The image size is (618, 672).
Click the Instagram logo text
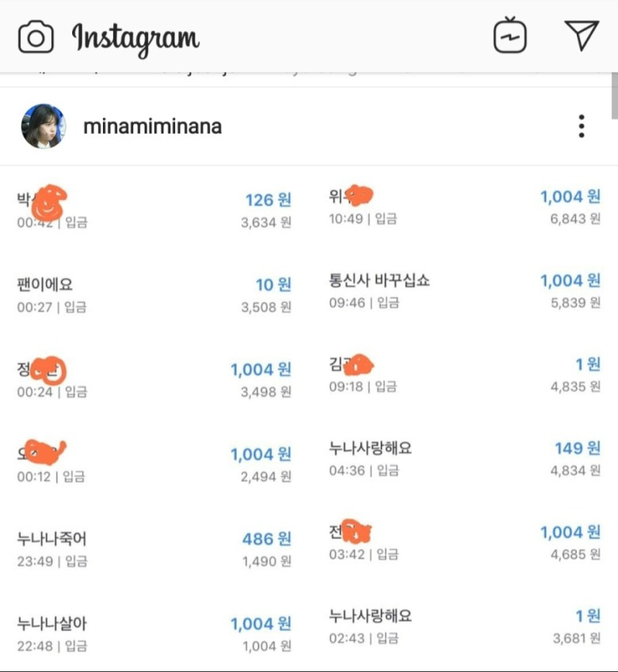point(135,39)
